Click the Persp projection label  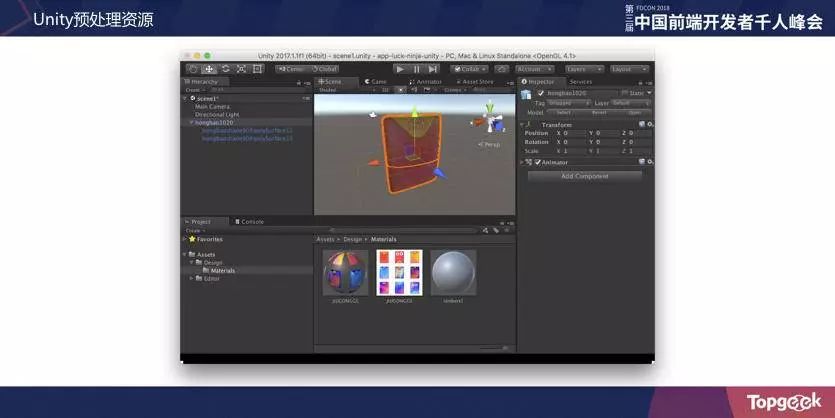click(x=489, y=144)
